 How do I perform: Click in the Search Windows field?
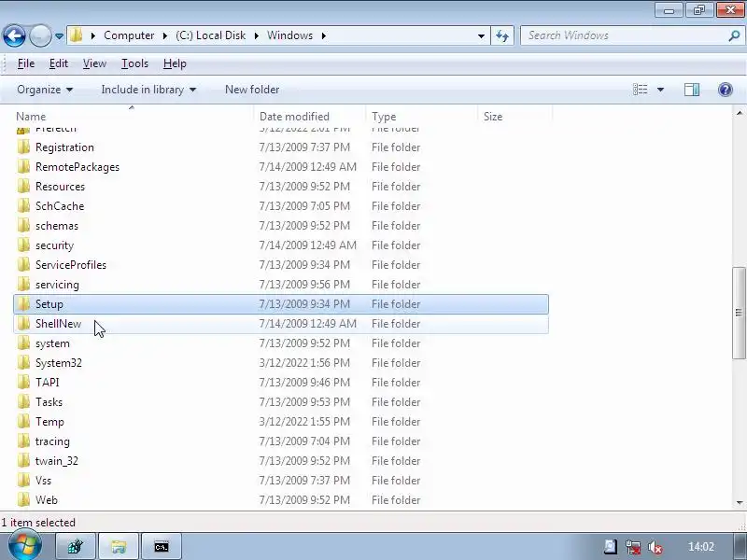[622, 35]
